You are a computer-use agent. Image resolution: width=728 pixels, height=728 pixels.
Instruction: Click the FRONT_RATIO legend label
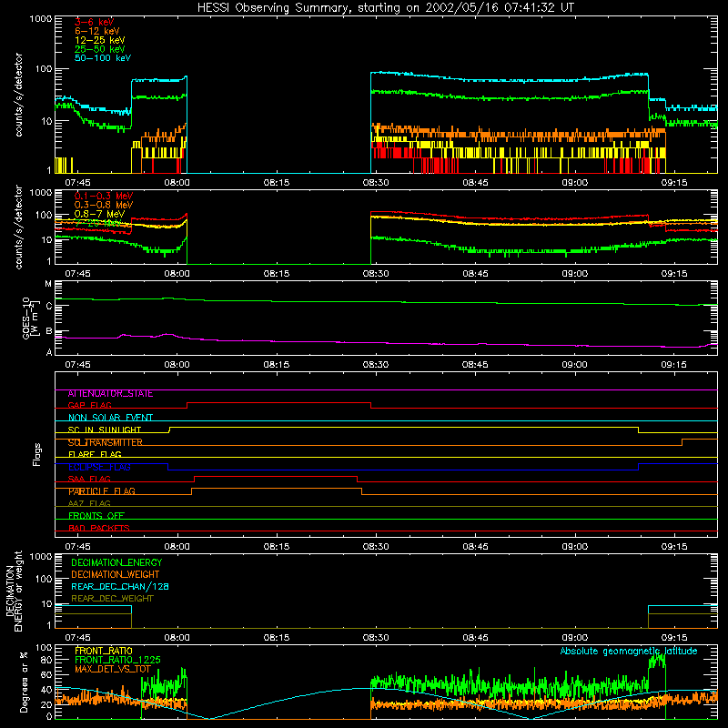pos(104,651)
